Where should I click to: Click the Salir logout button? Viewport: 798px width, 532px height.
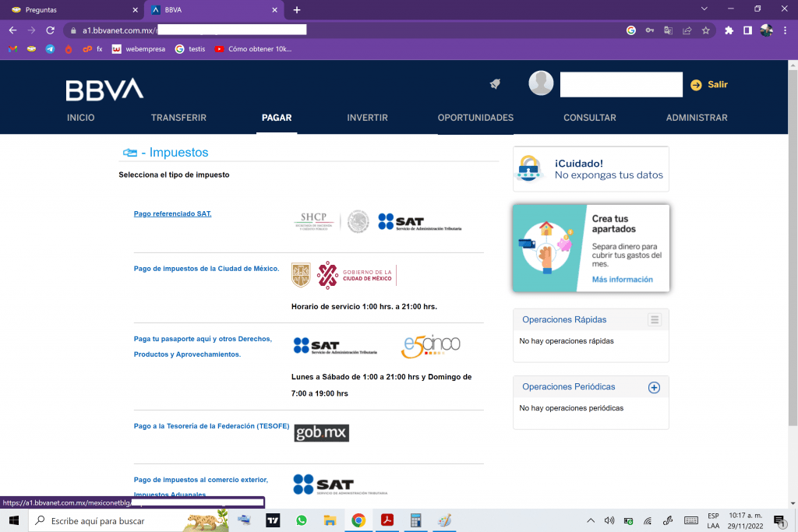709,84
